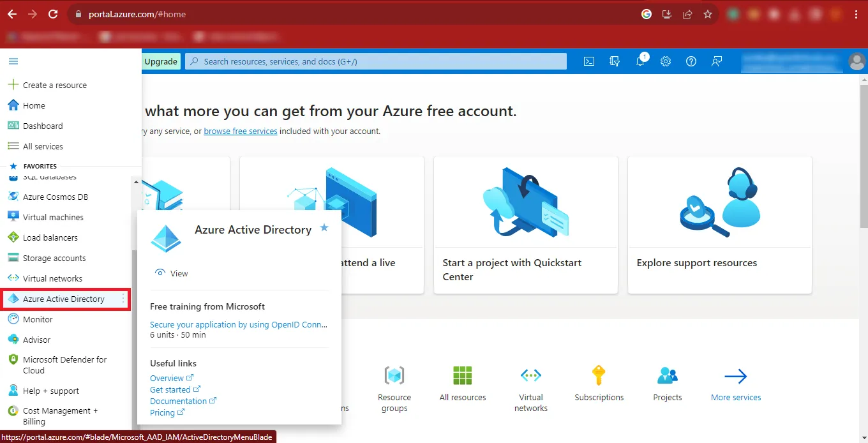Toggle favorite star for Azure Active Directory
Viewport: 868px width, 443px height.
[324, 228]
